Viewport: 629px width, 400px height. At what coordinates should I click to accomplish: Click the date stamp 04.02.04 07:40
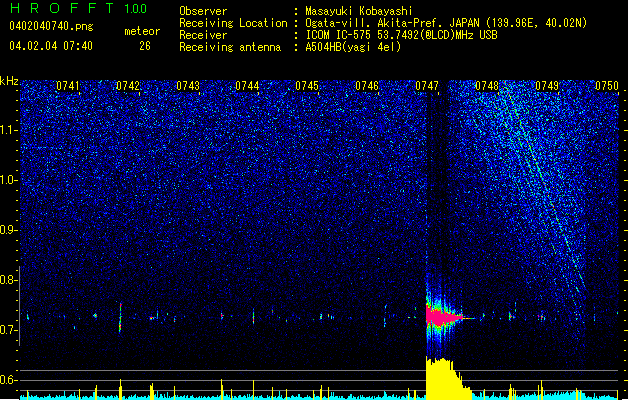point(51,46)
